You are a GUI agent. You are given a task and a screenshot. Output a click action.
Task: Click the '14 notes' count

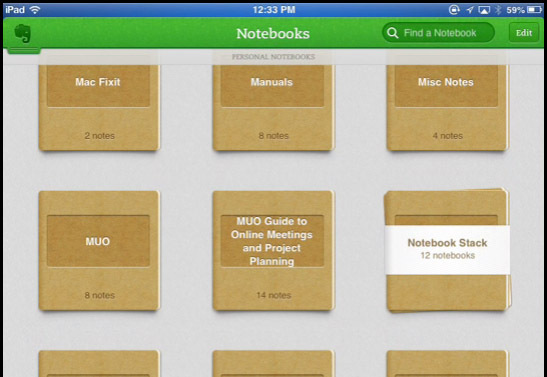[x=274, y=295]
